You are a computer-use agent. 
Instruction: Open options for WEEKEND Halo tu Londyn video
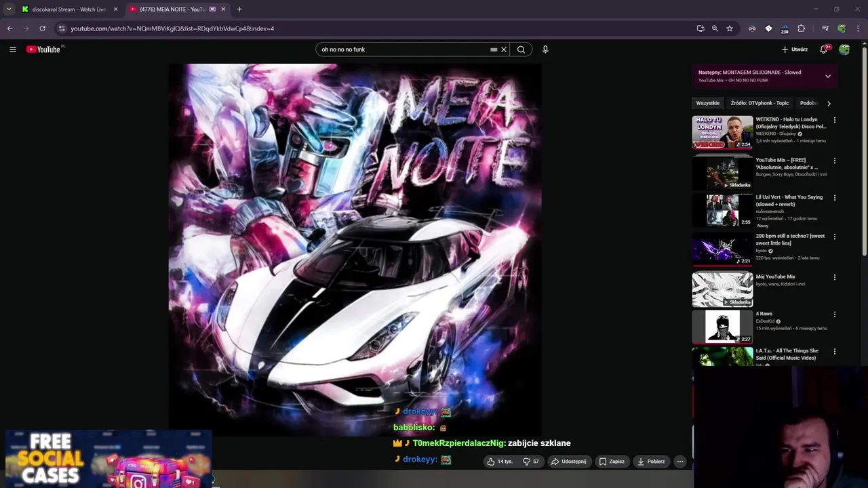[835, 120]
